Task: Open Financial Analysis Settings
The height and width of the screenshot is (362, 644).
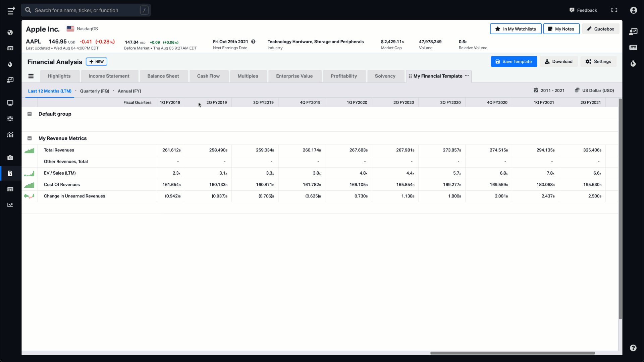Action: coord(598,62)
